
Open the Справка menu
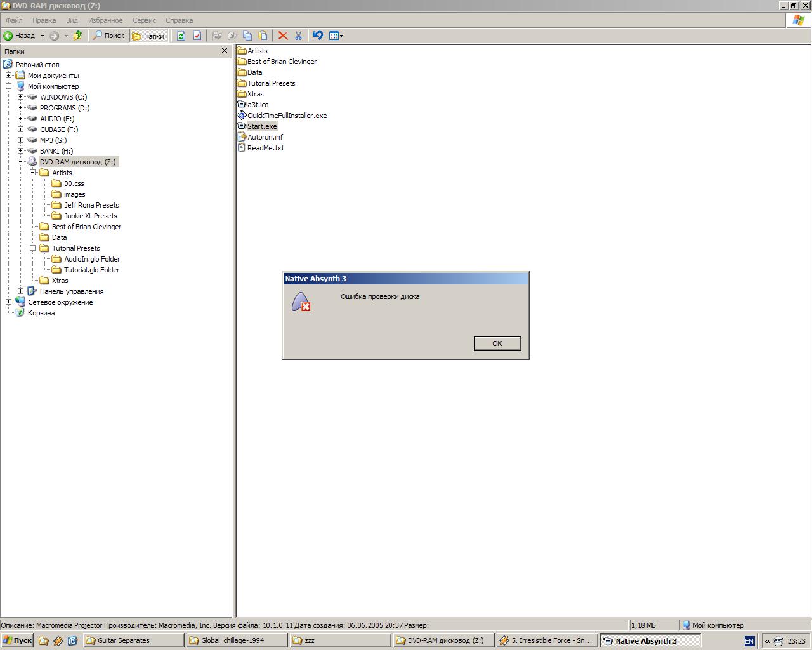pos(180,20)
